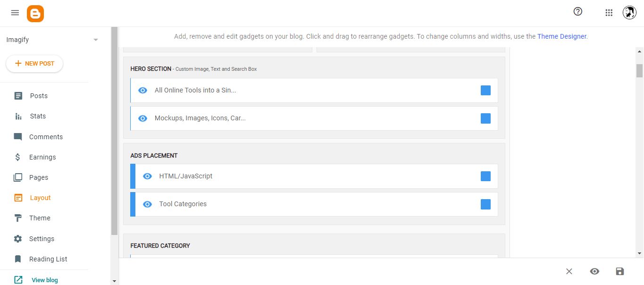Click the Blogger logo
The width and height of the screenshot is (644, 285).
tap(35, 13)
